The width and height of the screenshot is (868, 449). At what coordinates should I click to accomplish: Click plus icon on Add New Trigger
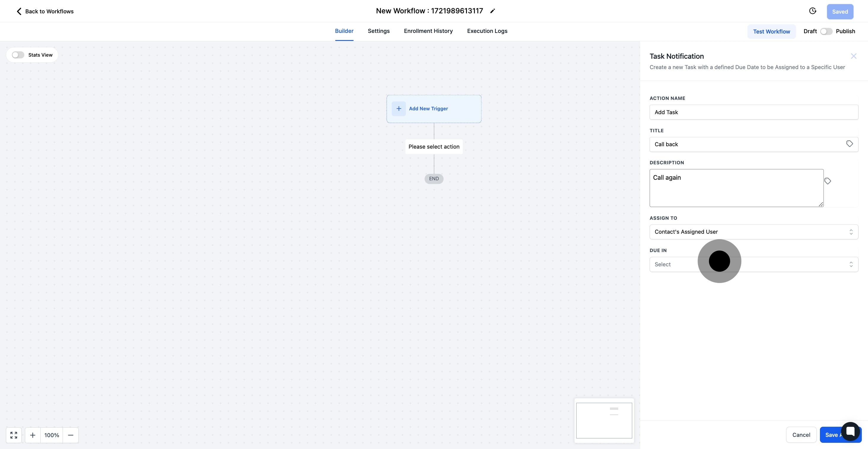click(399, 109)
